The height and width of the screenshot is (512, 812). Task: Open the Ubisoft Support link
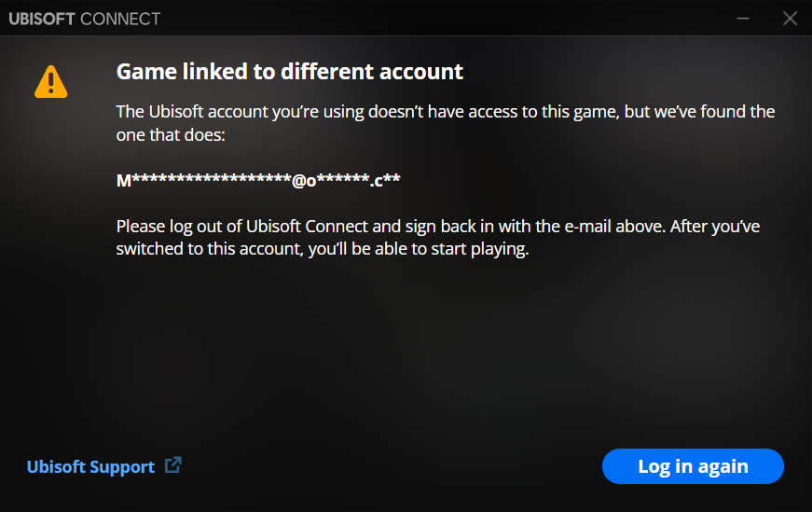click(90, 467)
